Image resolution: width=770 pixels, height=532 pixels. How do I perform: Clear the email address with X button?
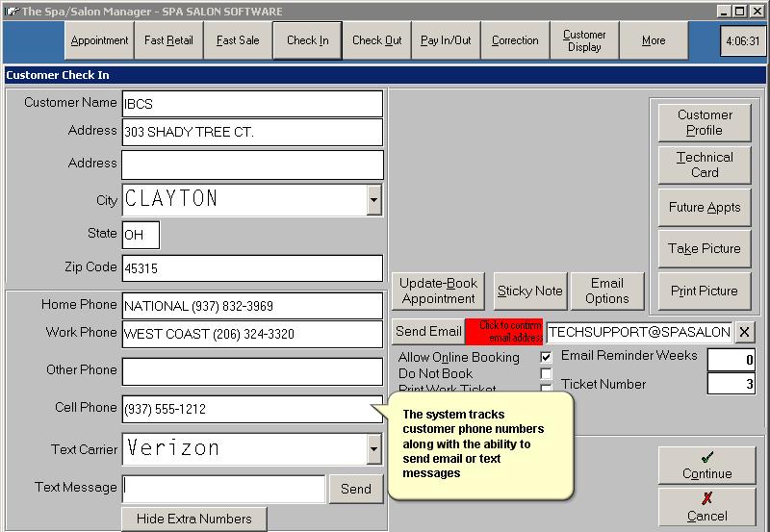pos(746,332)
